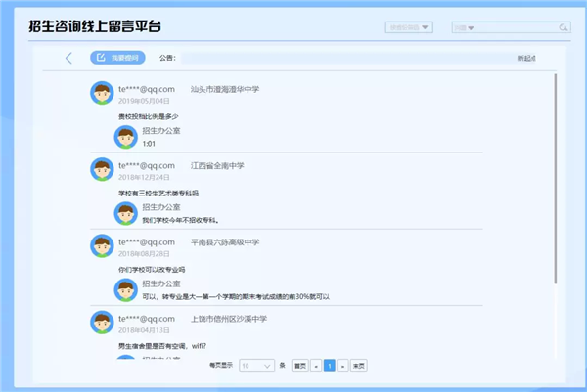Click avatar of 平南县六陈高级中学 poster
The width and height of the screenshot is (587, 392).
pos(101,245)
